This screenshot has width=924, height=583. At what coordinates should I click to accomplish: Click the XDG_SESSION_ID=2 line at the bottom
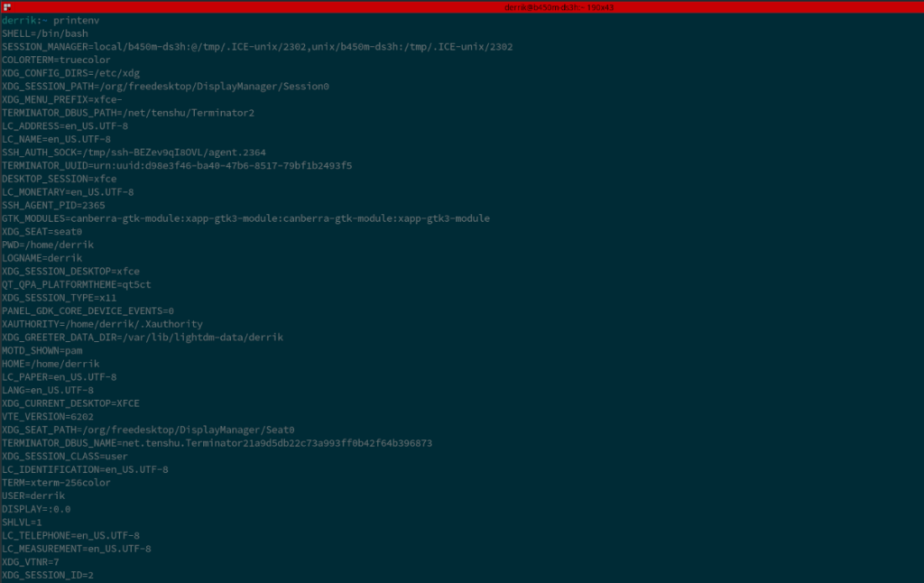tap(47, 574)
